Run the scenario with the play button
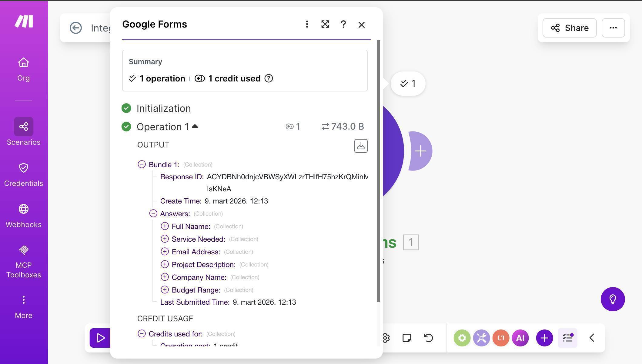This screenshot has width=642, height=364. [100, 338]
